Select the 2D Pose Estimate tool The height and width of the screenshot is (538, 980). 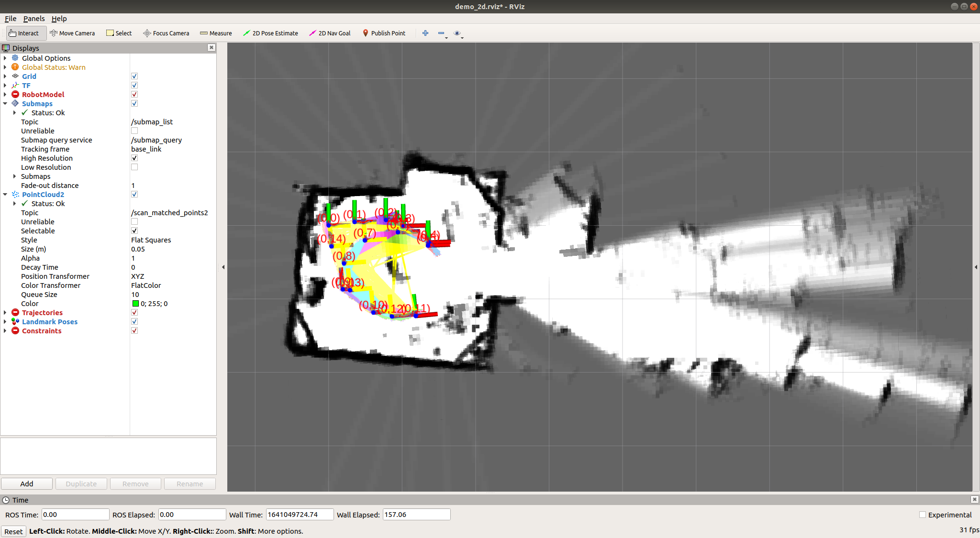pyautogui.click(x=271, y=33)
